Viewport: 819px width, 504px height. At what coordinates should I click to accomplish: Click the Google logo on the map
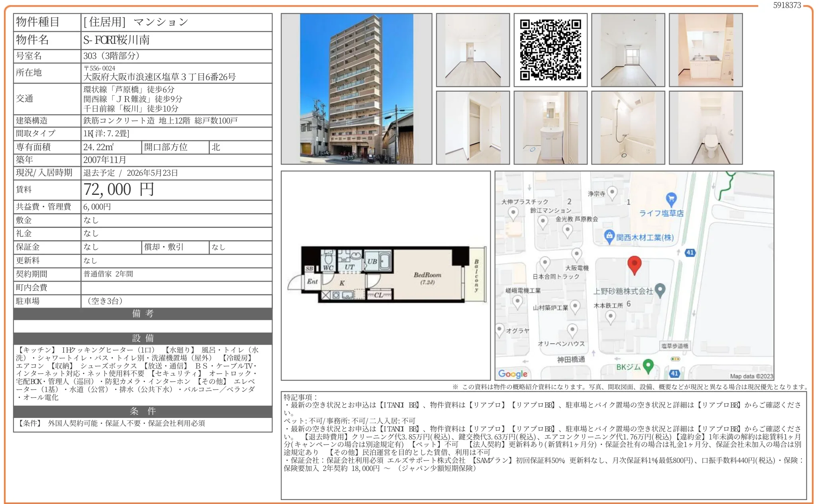point(513,374)
